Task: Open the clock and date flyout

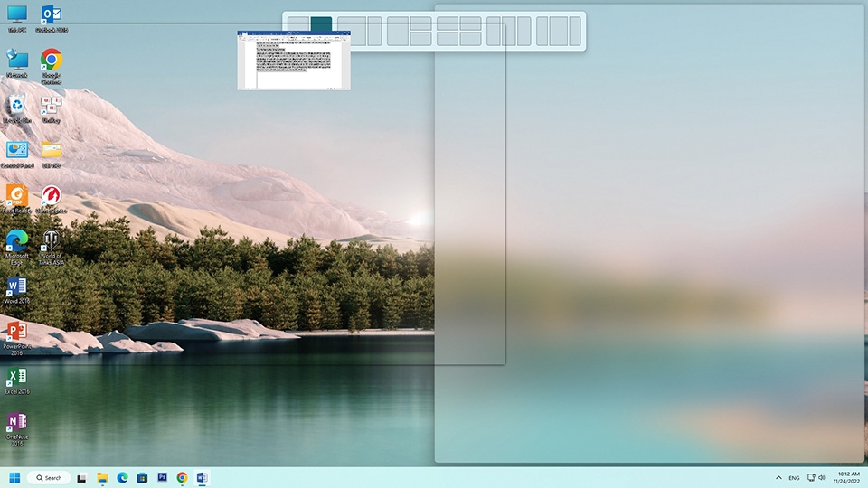Action: click(846, 477)
